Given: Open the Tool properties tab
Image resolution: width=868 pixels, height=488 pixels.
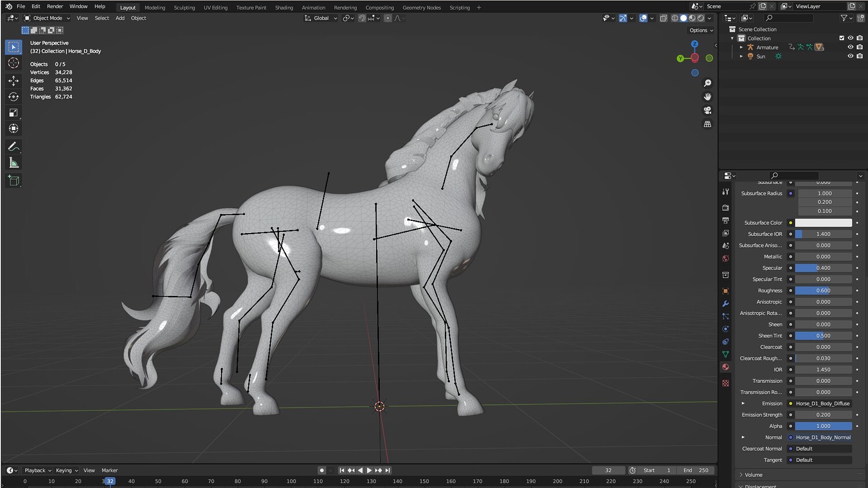Looking at the screenshot, I should click(726, 191).
